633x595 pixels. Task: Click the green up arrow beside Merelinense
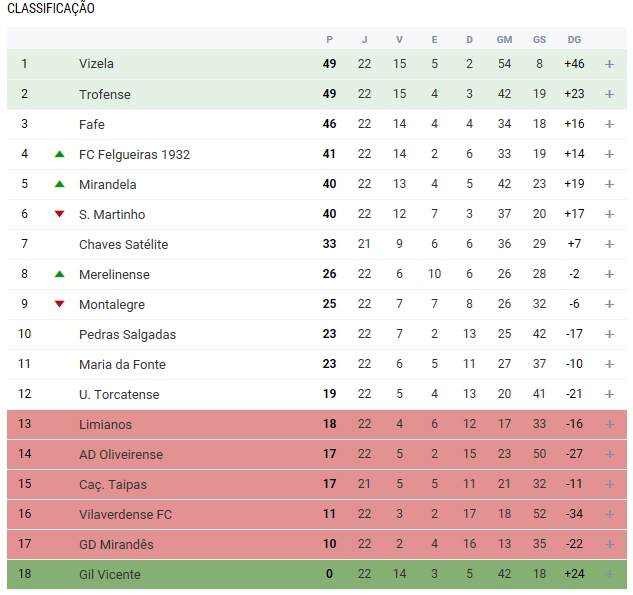(59, 274)
